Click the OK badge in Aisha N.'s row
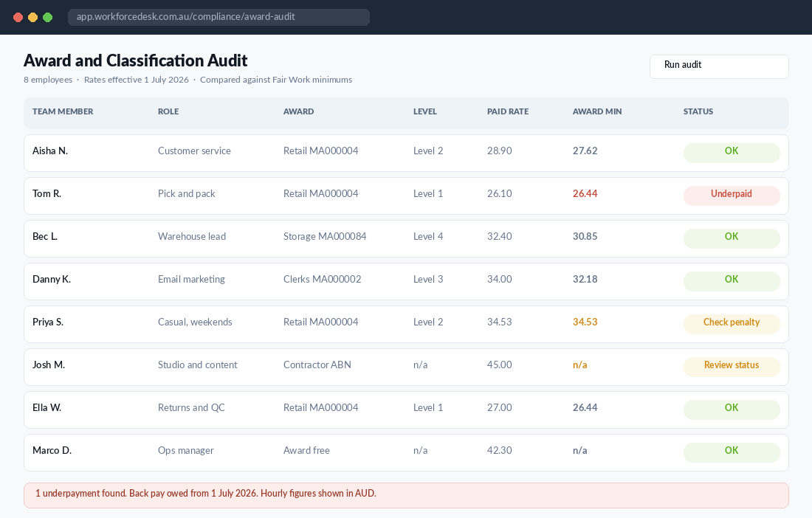 pyautogui.click(x=732, y=153)
